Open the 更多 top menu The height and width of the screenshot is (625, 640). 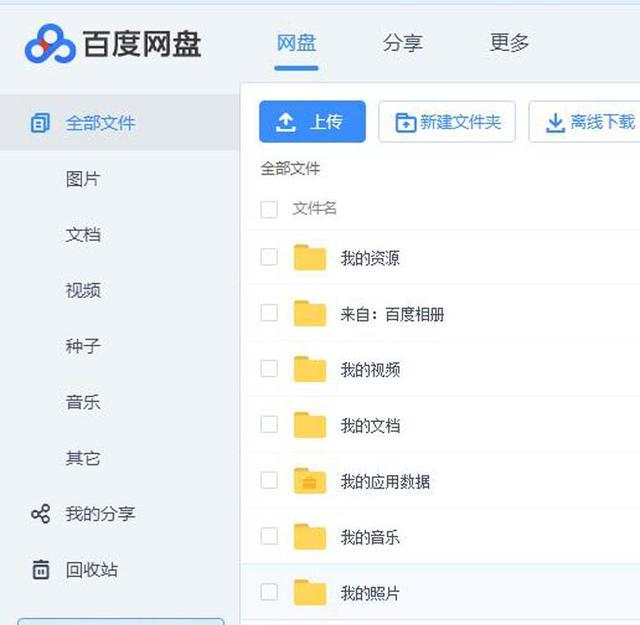pyautogui.click(x=509, y=43)
